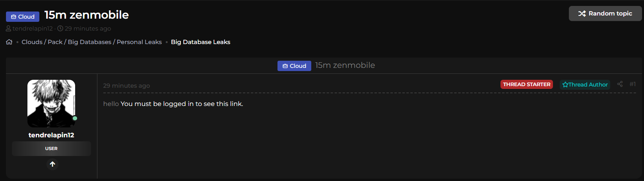The width and height of the screenshot is (644, 181).
Task: Click the 15m zenmobile title in the thread header bar
Action: point(345,65)
